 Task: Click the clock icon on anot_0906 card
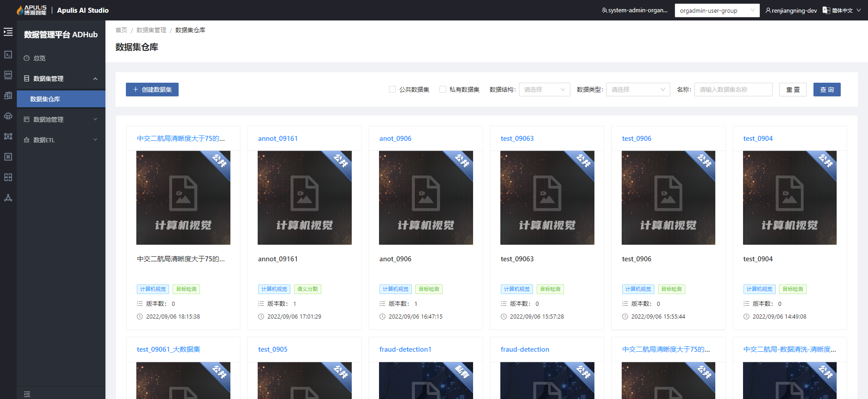[382, 317]
